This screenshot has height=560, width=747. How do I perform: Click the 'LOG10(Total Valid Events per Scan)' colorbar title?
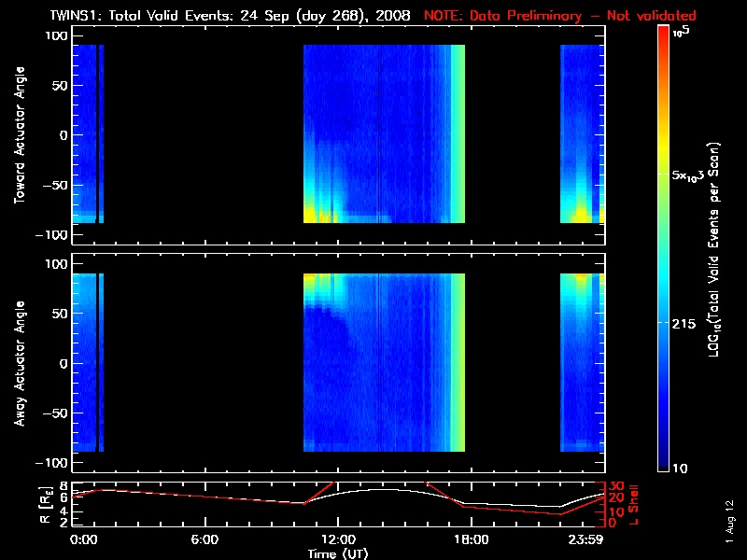coord(714,247)
